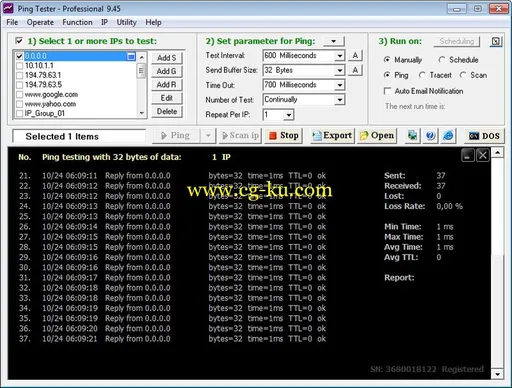Click the A button beside Send Buffer Size

355,70
